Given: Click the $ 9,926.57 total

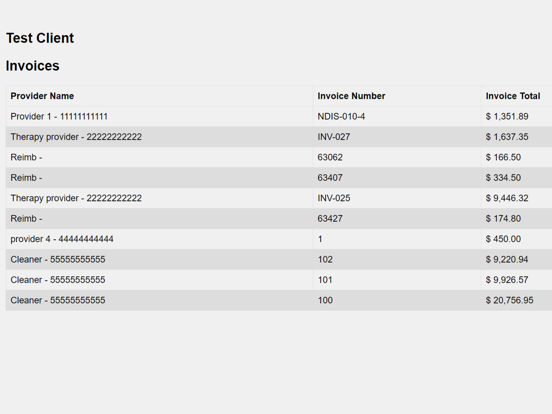Looking at the screenshot, I should point(507,280).
